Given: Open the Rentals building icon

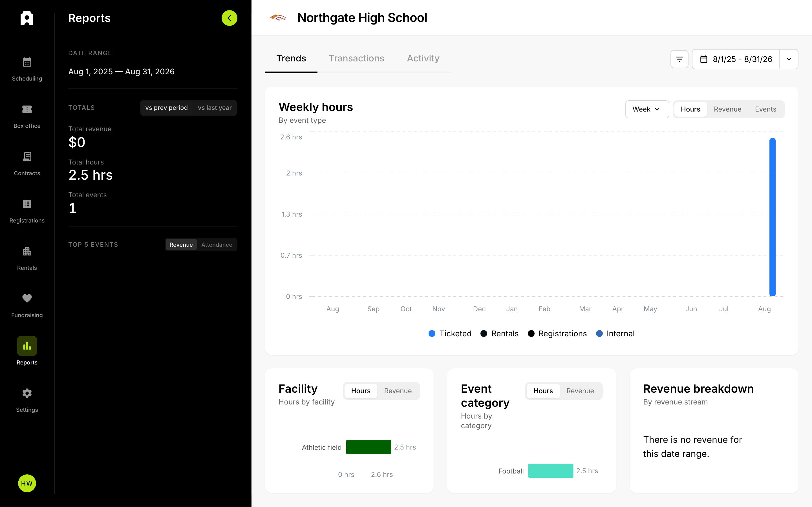Looking at the screenshot, I should click(x=27, y=251).
